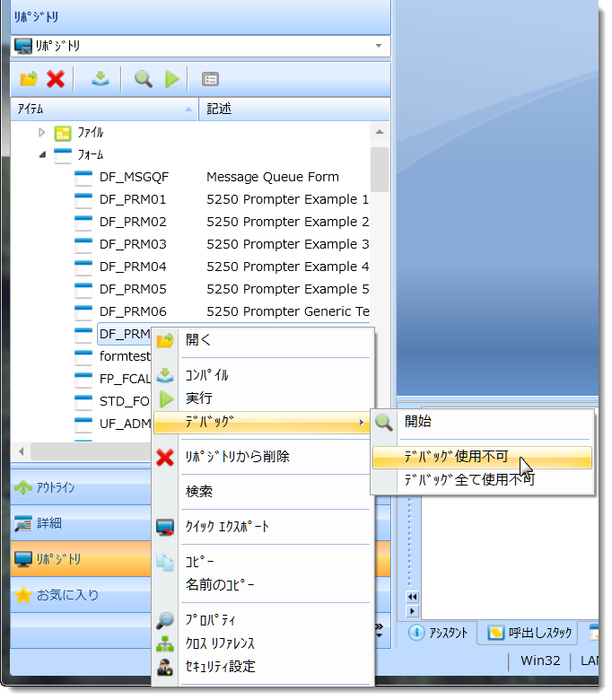
Task: Choose 検索 from the context menu
Action: [x=263, y=492]
